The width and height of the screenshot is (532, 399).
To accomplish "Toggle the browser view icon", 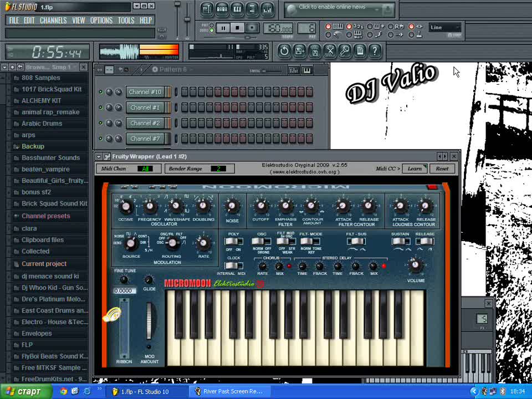I will [x=252, y=9].
